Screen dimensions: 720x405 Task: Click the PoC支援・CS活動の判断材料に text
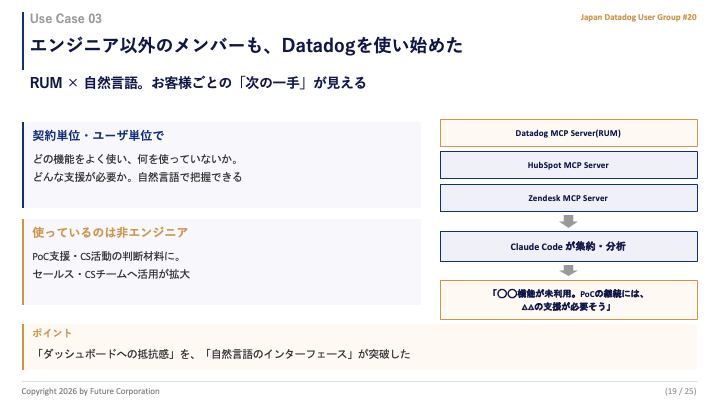point(107,256)
